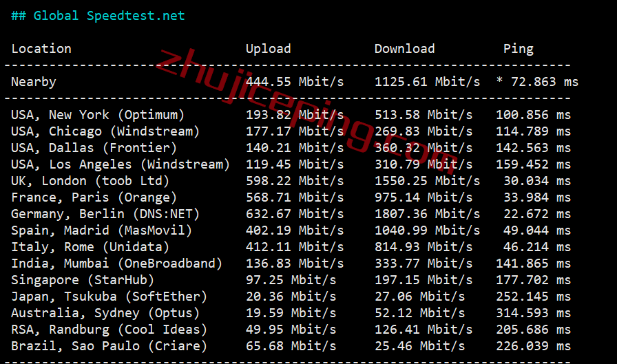Click Dallas upload 140.21 Mbit/s

click(x=295, y=148)
